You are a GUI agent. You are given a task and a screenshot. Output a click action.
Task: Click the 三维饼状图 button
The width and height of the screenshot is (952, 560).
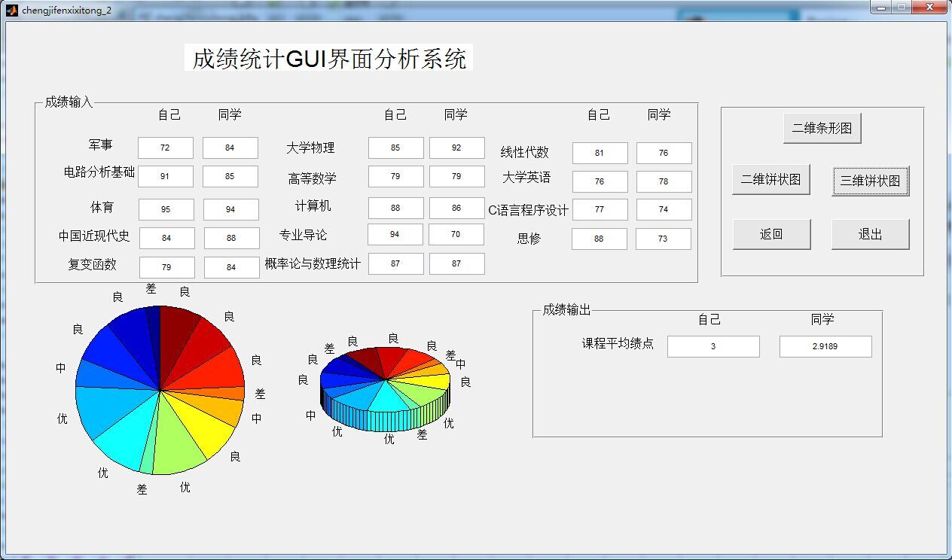point(871,181)
